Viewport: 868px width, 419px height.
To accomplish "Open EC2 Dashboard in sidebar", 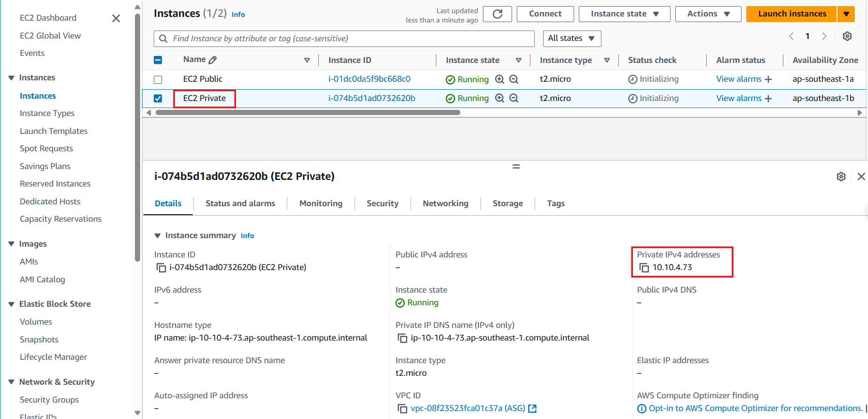I will [x=48, y=18].
